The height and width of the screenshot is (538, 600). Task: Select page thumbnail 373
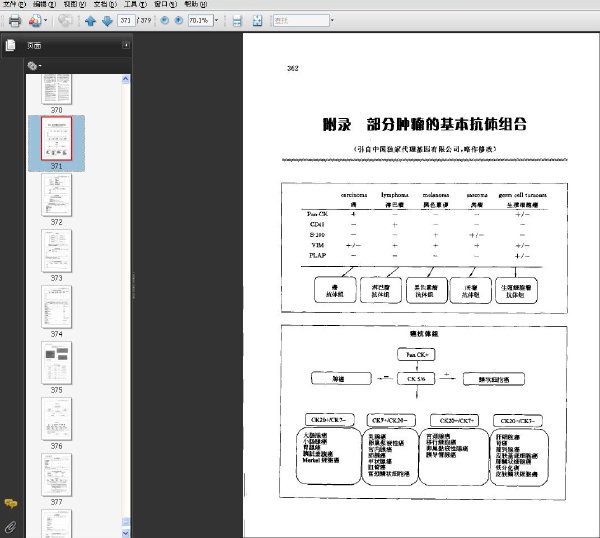[x=56, y=251]
